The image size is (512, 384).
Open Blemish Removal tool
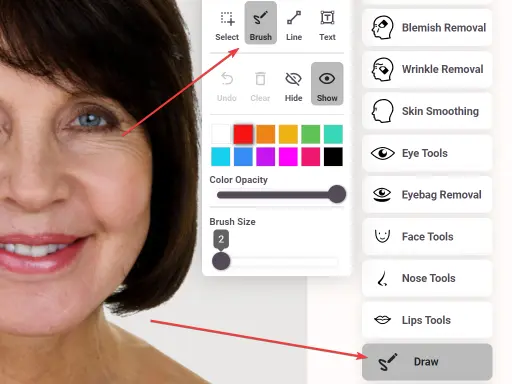(x=427, y=27)
